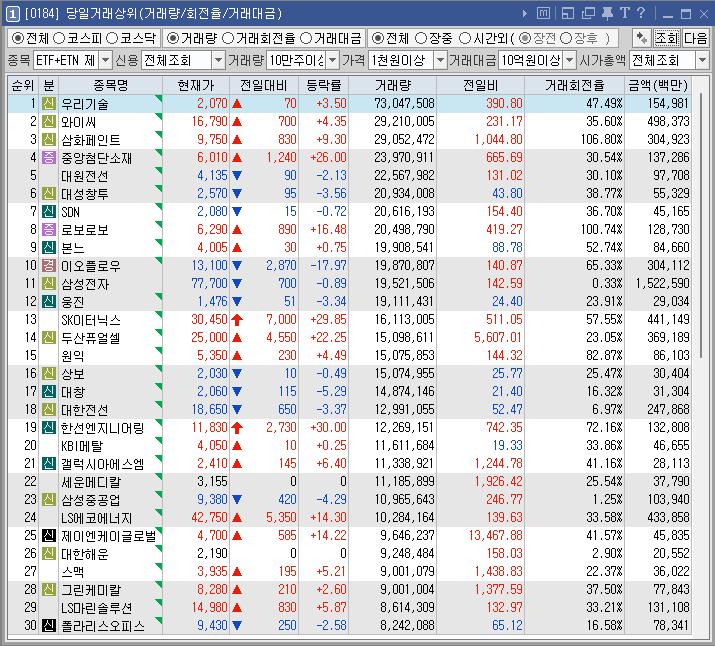Screen dimensions: 715x646
Task: Click the 신 badge next to 대한해운
Action: click(x=49, y=553)
